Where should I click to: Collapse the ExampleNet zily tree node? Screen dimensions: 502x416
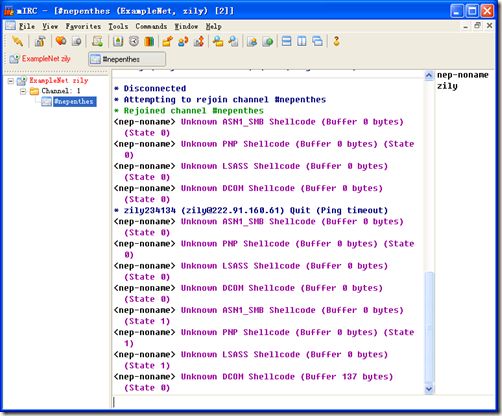11,81
